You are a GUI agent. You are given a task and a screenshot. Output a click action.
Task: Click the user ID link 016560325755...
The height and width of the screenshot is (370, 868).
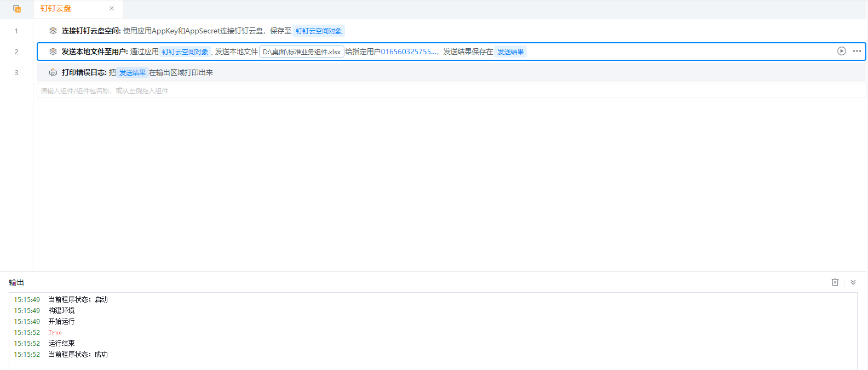coord(409,52)
